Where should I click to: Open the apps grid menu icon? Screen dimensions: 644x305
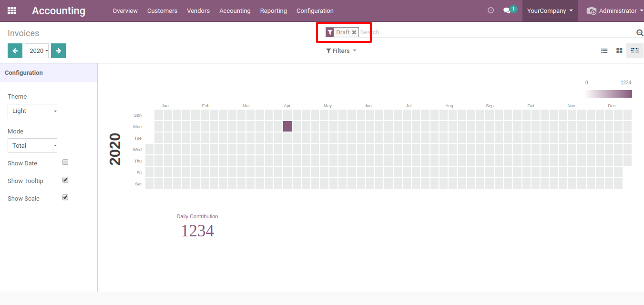[12, 10]
